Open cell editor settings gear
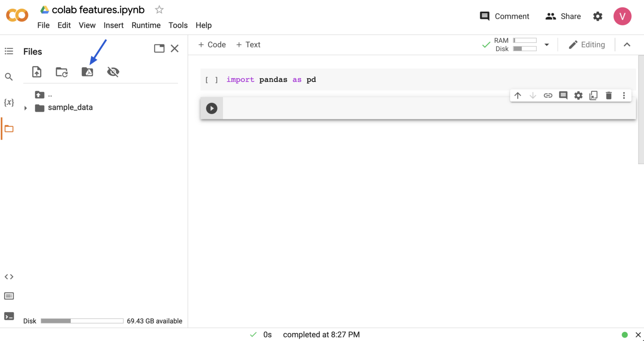 (x=578, y=96)
